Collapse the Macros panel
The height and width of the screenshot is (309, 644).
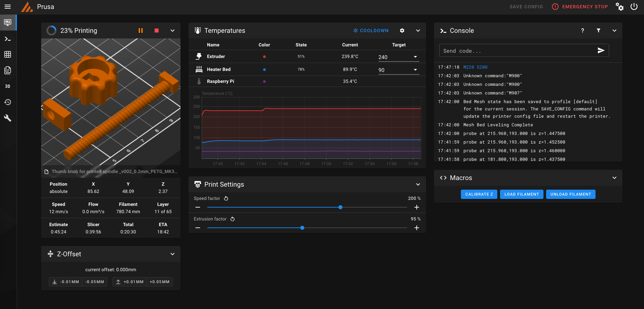(614, 178)
